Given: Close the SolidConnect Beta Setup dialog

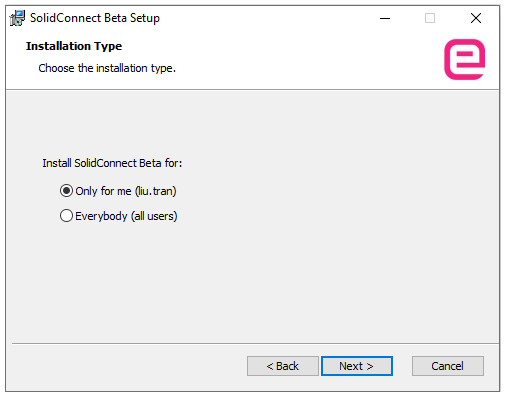Looking at the screenshot, I should pyautogui.click(x=476, y=18).
